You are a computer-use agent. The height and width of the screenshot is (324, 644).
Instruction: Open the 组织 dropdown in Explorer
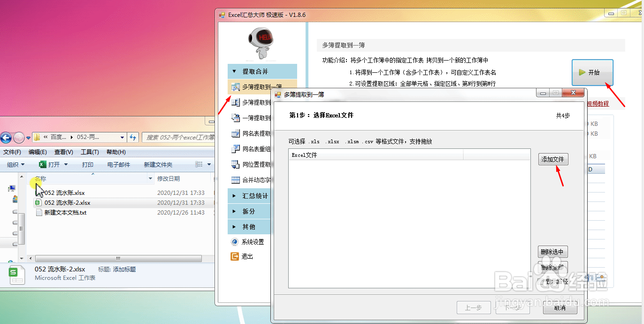(16, 164)
